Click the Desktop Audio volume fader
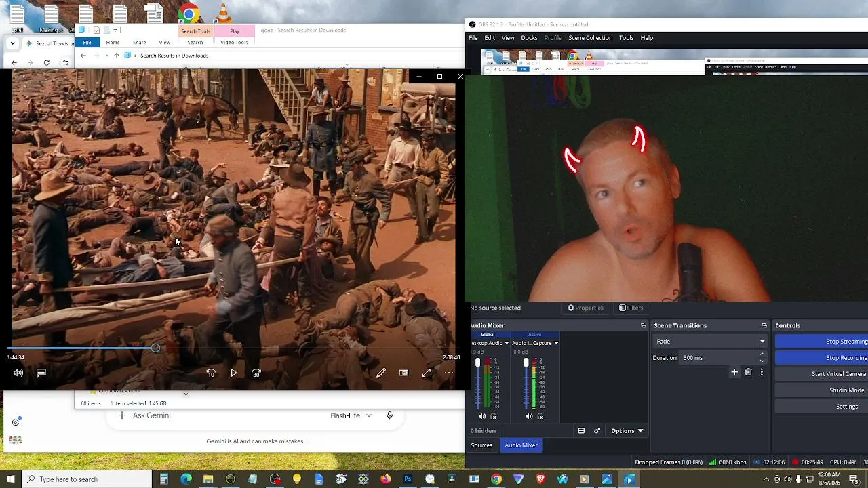 pos(478,364)
